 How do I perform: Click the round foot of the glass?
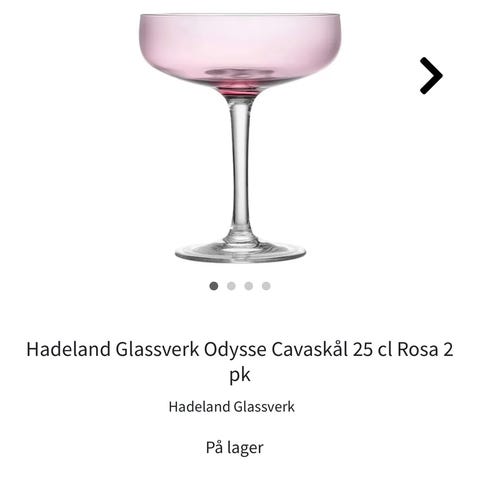tap(240, 252)
